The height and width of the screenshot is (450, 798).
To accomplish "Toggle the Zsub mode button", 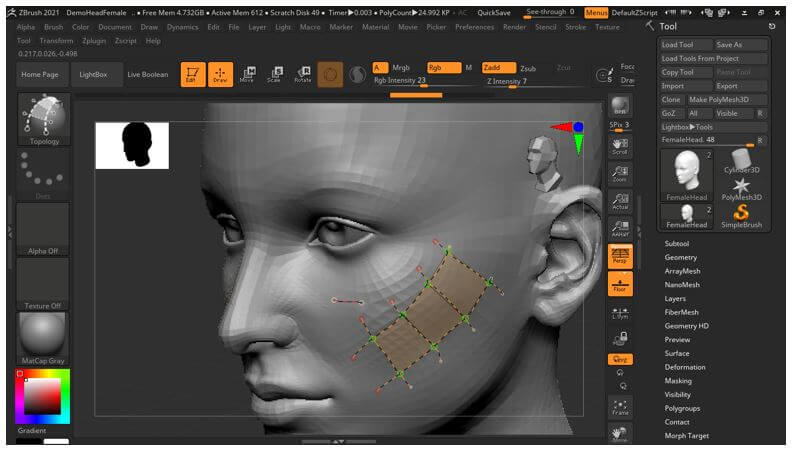I will 528,68.
